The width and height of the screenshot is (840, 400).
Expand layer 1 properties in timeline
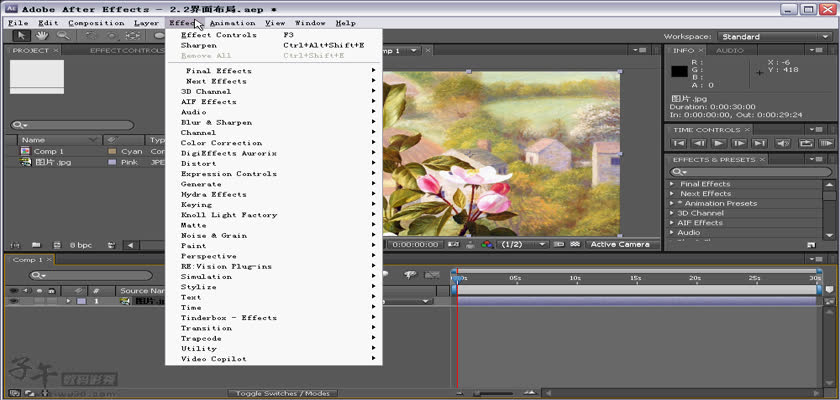[68, 301]
